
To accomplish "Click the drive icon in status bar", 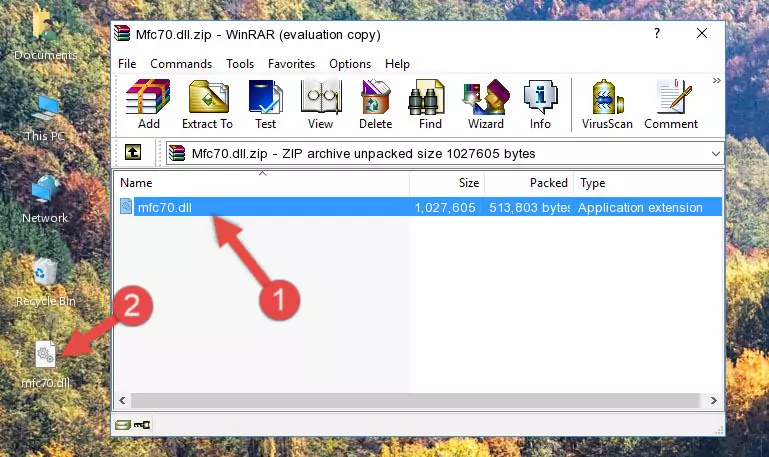I will pos(123,425).
